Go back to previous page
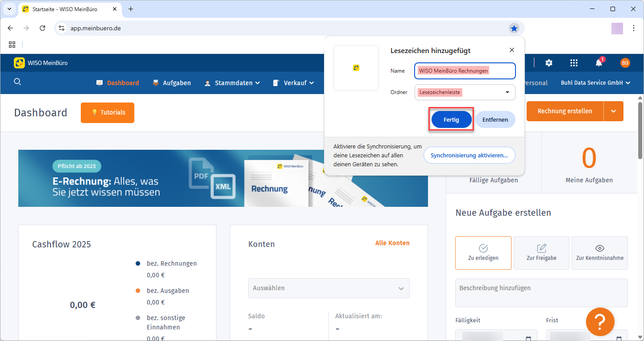The width and height of the screenshot is (644, 341). [10, 28]
